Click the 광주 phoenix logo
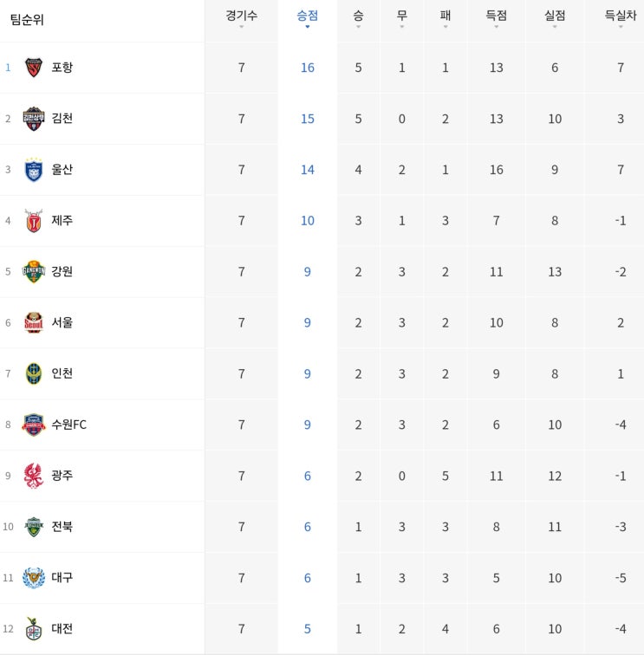The height and width of the screenshot is (655, 644). 34,476
